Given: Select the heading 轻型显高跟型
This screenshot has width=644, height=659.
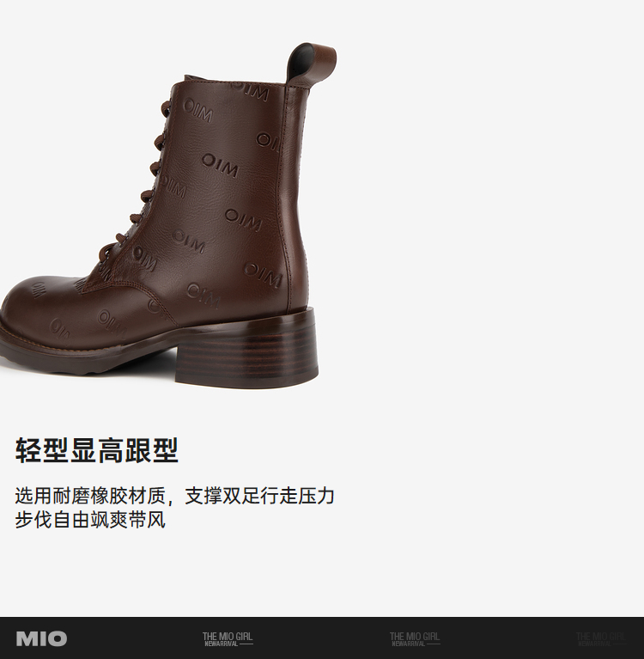Looking at the screenshot, I should [x=97, y=450].
